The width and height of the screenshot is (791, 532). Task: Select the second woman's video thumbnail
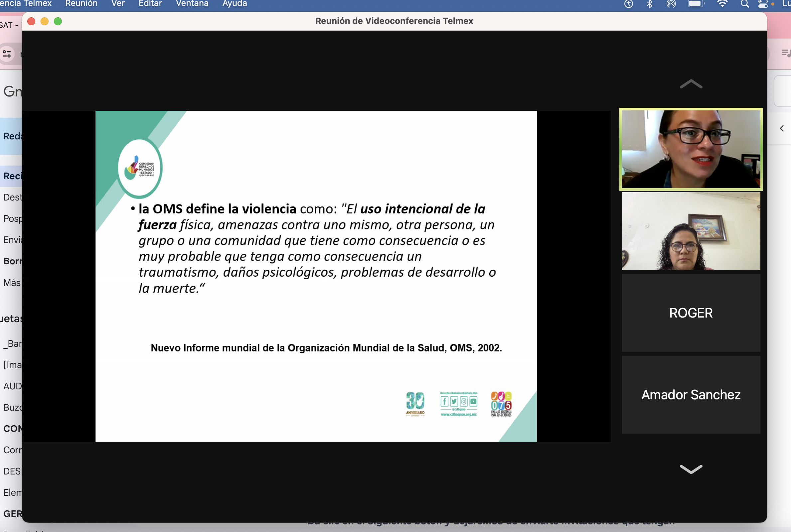pyautogui.click(x=691, y=231)
